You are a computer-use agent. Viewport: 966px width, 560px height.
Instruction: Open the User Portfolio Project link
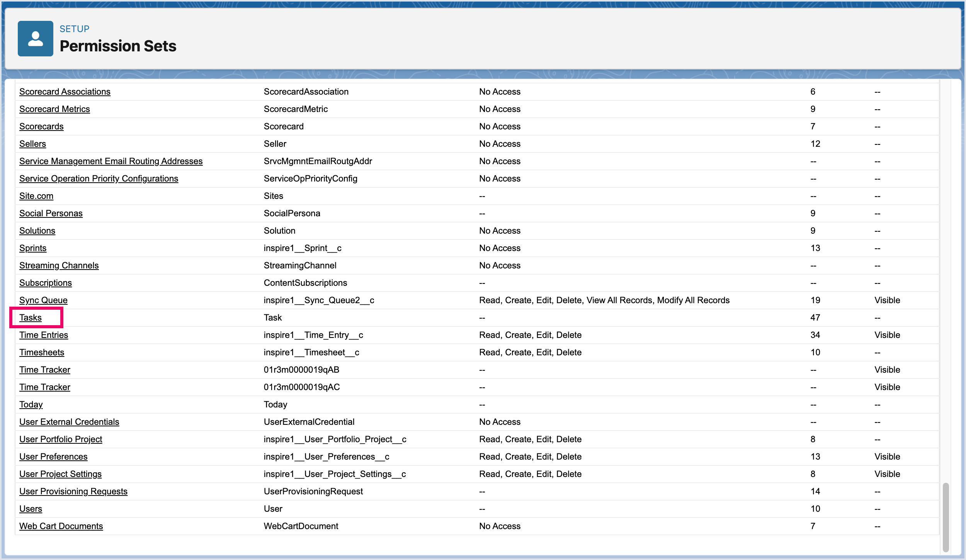[61, 439]
